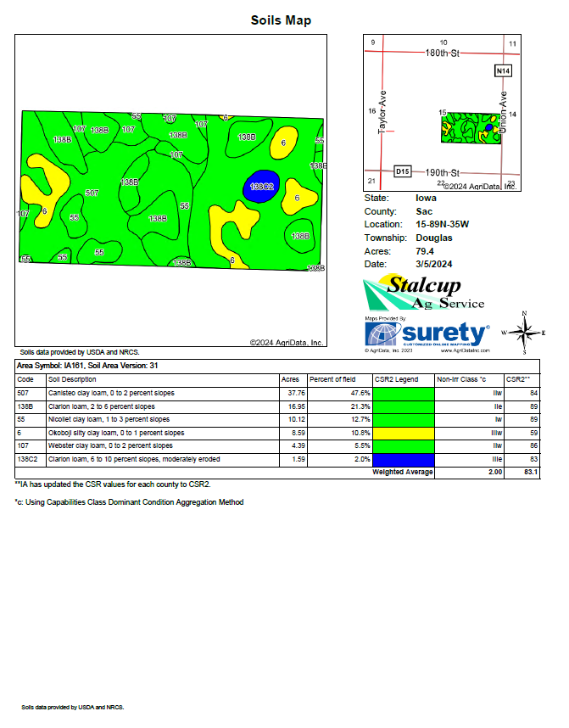Click the IIIe class in 138C2 row
Viewport: 569px width, 728px height.
[497, 460]
